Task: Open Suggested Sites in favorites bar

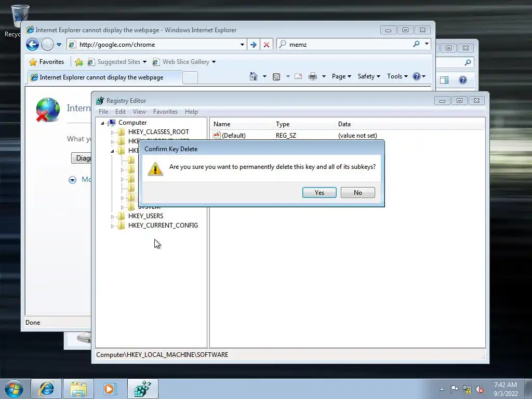Action: pos(117,62)
